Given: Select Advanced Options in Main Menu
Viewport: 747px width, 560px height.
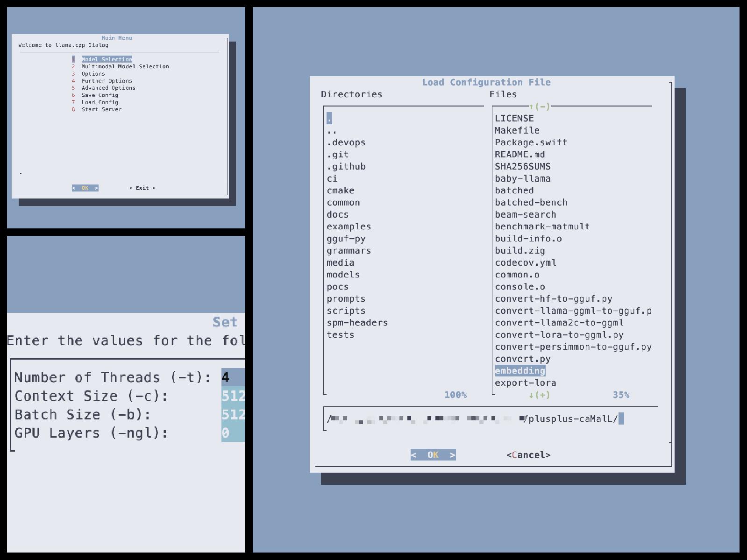Looking at the screenshot, I should (108, 88).
